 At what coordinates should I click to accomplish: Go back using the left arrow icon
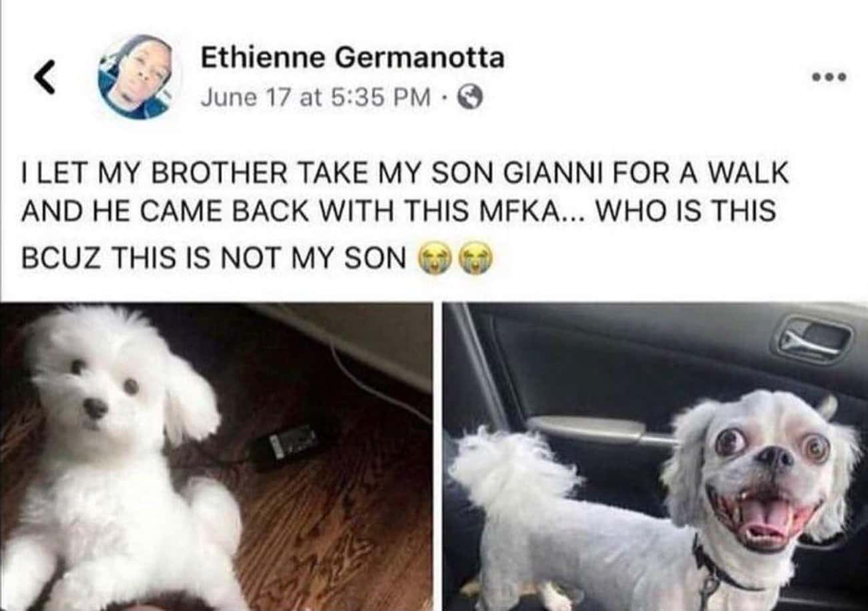click(x=44, y=79)
